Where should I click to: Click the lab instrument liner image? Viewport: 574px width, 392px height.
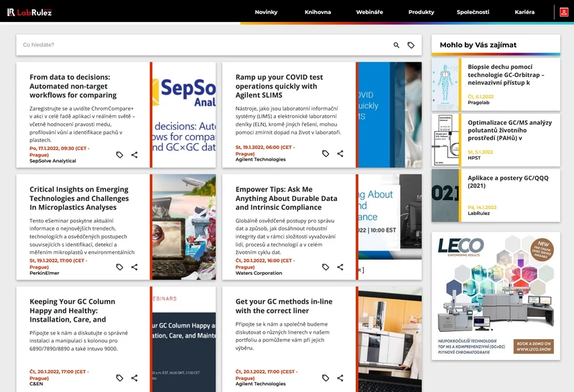390,339
